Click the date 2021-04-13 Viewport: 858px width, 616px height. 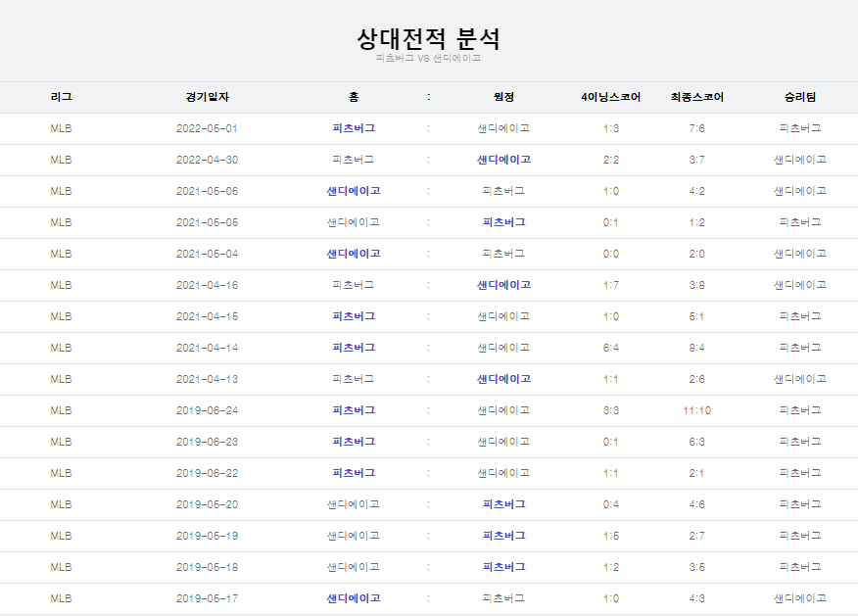point(207,379)
